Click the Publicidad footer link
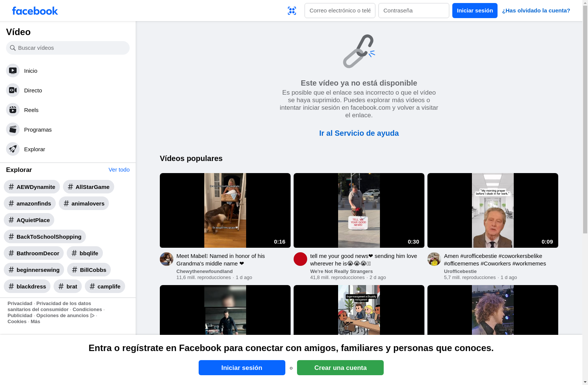Screen dimensions: 588x385 coord(20,316)
